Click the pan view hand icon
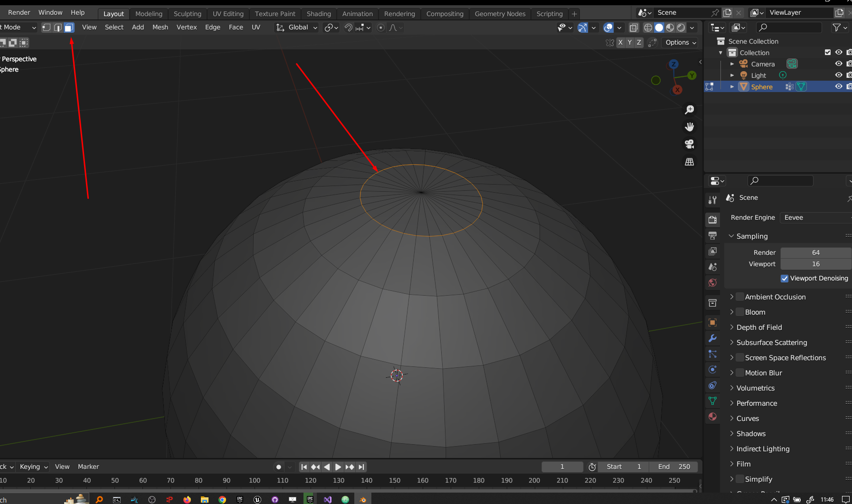The image size is (852, 504). [690, 127]
